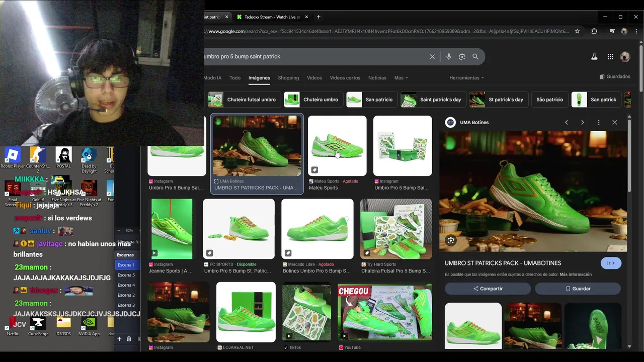Image resolution: width=644 pixels, height=362 pixels.
Task: Open the Google account avatar
Action: tap(625, 57)
